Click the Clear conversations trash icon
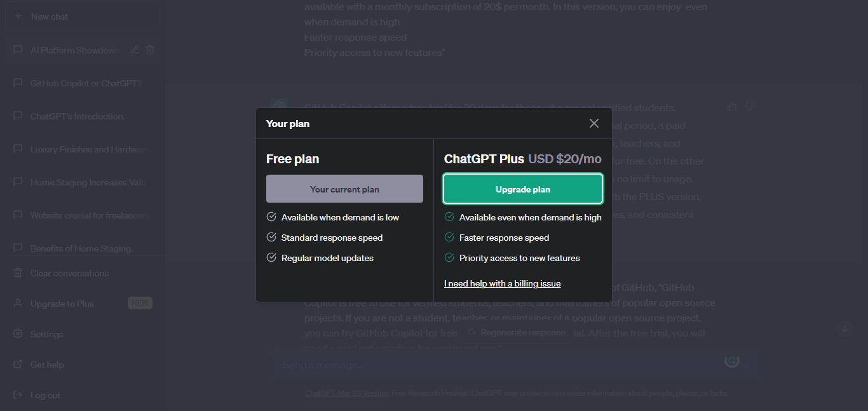 coord(18,273)
